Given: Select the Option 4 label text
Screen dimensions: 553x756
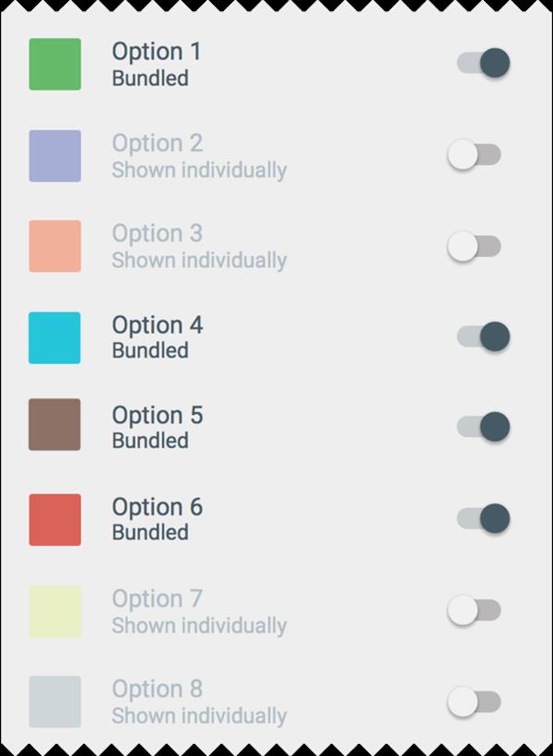Looking at the screenshot, I should coord(158,325).
